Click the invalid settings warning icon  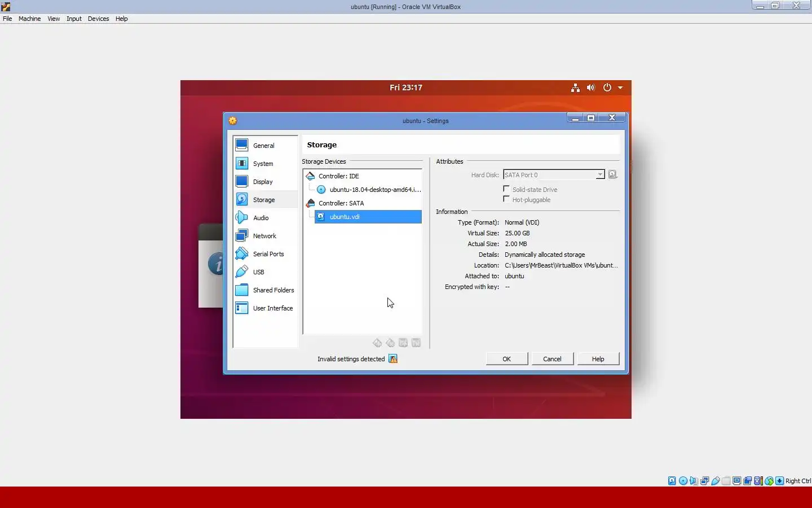pos(393,359)
